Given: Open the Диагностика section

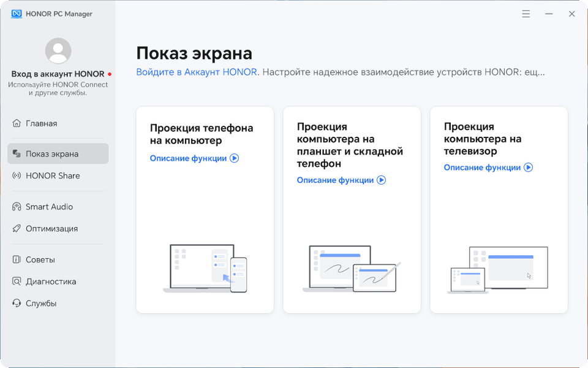Looking at the screenshot, I should pyautogui.click(x=58, y=282).
